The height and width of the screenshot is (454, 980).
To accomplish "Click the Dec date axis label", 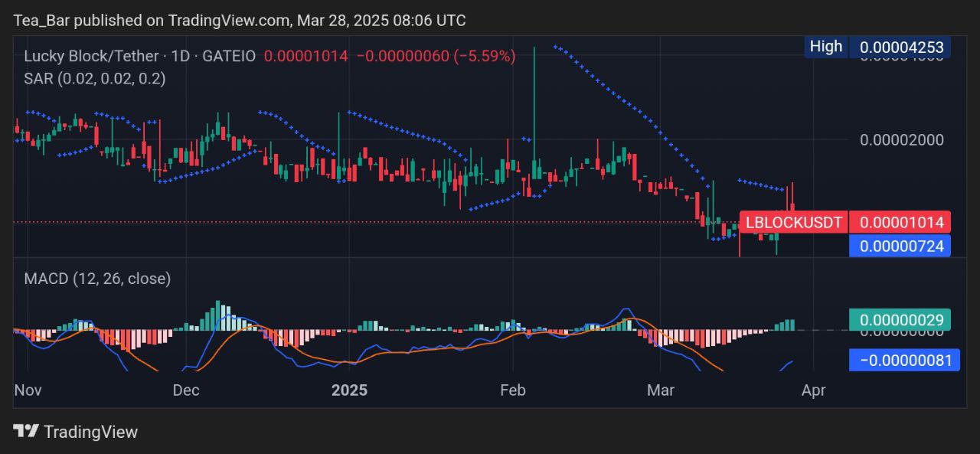I will [x=186, y=390].
